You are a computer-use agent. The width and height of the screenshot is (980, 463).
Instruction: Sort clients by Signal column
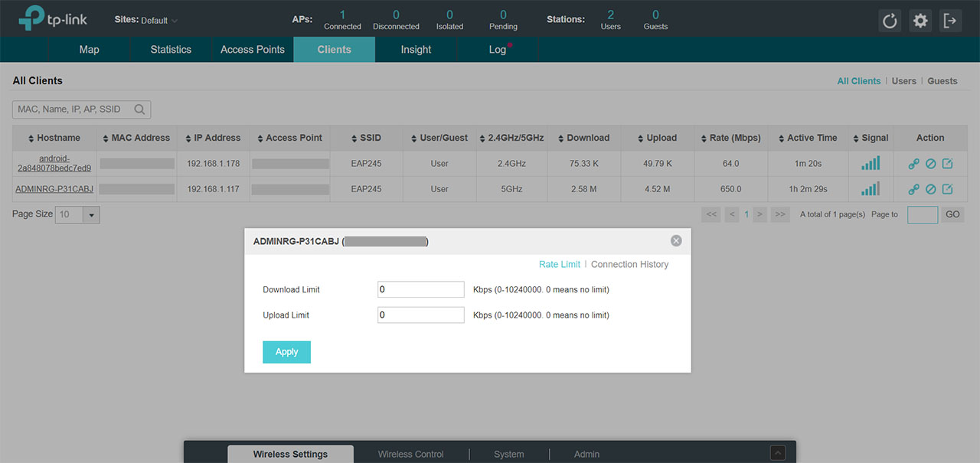[x=871, y=138]
